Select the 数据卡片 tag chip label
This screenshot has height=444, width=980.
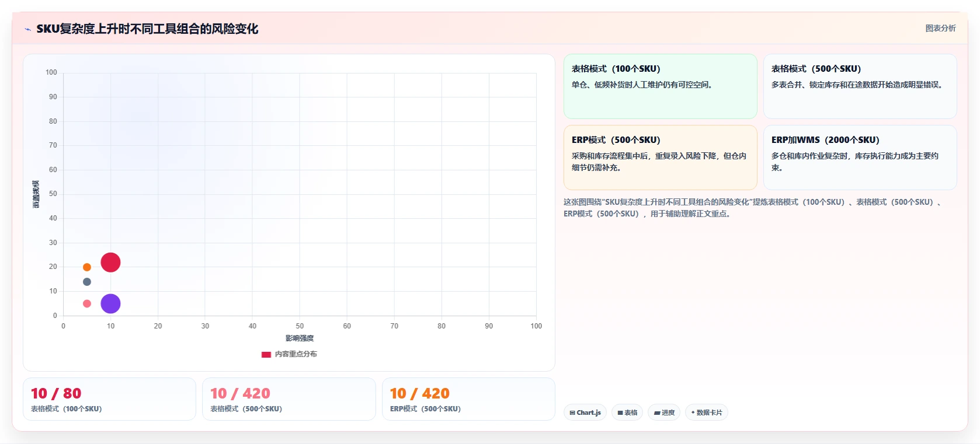(x=710, y=412)
